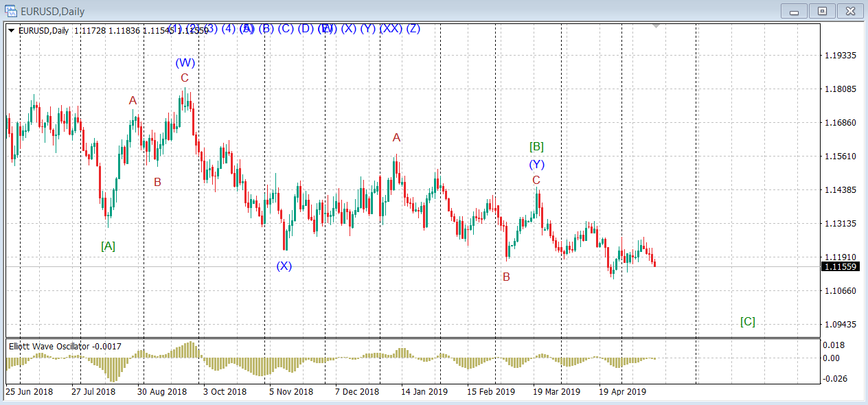
Task: Click the 15 Feb 2019 date label
Action: pos(491,392)
